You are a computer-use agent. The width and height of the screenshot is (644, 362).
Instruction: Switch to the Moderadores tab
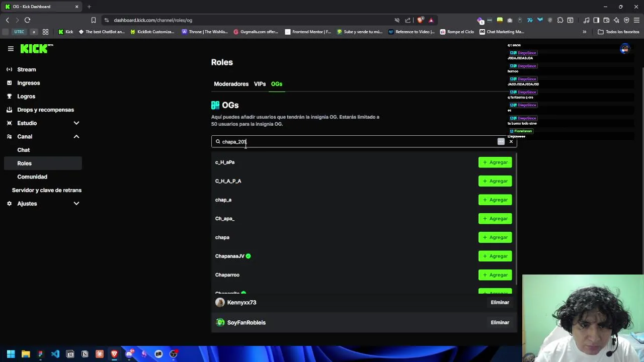point(231,84)
